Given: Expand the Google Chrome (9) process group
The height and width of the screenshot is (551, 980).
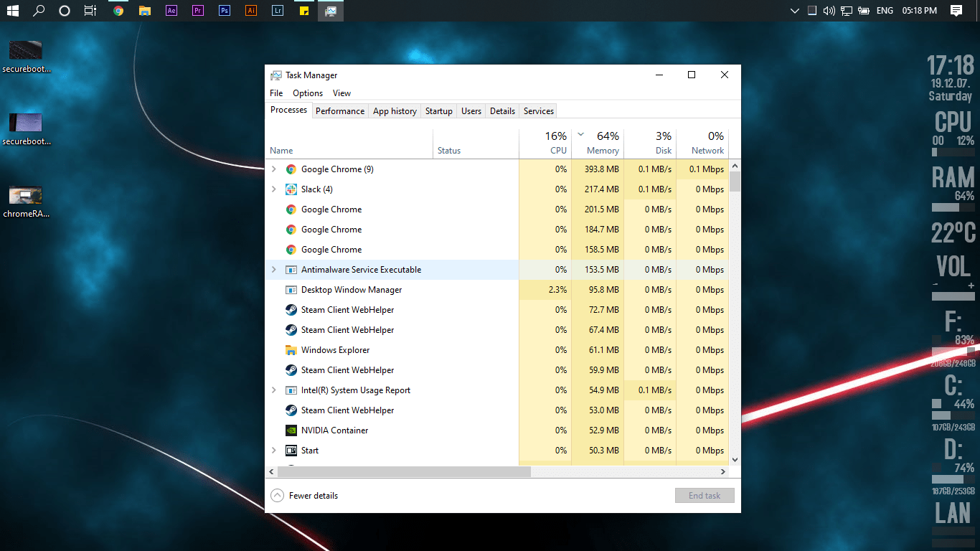Looking at the screenshot, I should click(273, 169).
